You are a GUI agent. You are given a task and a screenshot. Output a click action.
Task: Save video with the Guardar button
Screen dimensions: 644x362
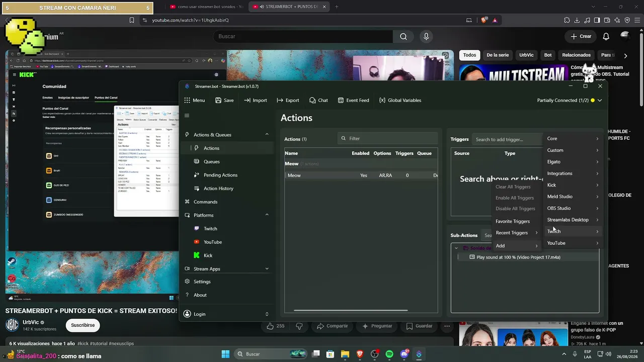tap(419, 326)
